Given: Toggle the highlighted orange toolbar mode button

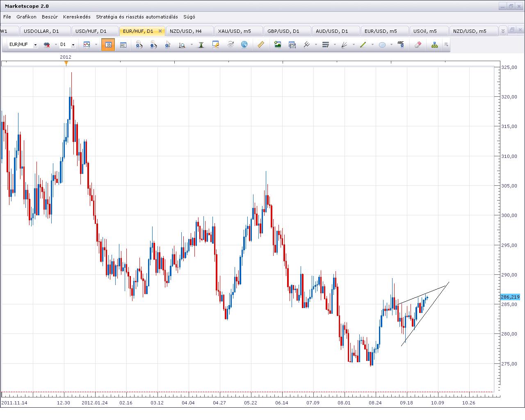Looking at the screenshot, I should coord(108,45).
